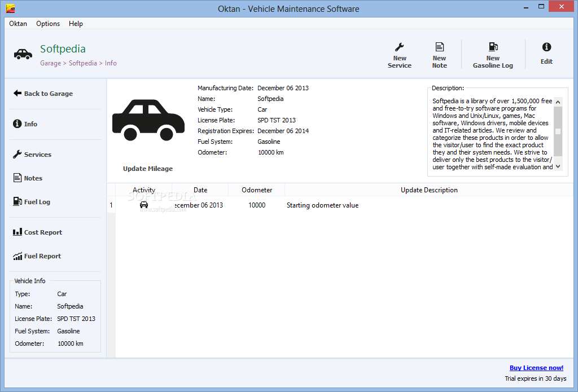Click the Info sidebar icon

pyautogui.click(x=17, y=124)
